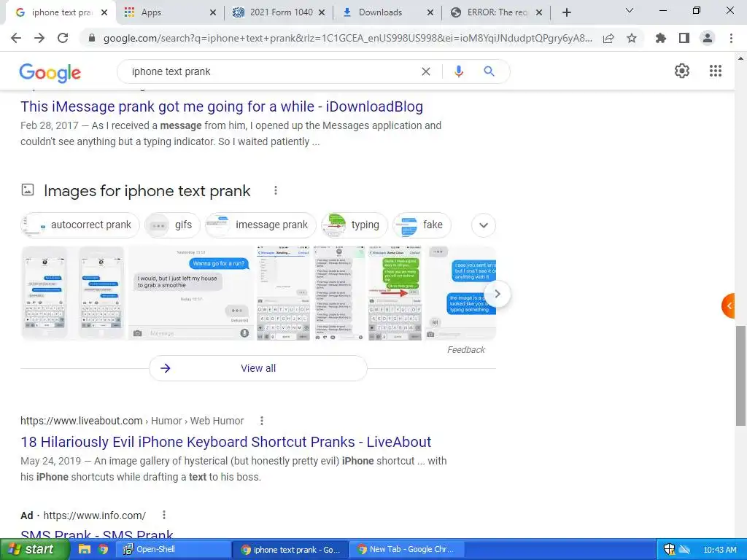
Task: Go to Google home via the logo
Action: 50,72
